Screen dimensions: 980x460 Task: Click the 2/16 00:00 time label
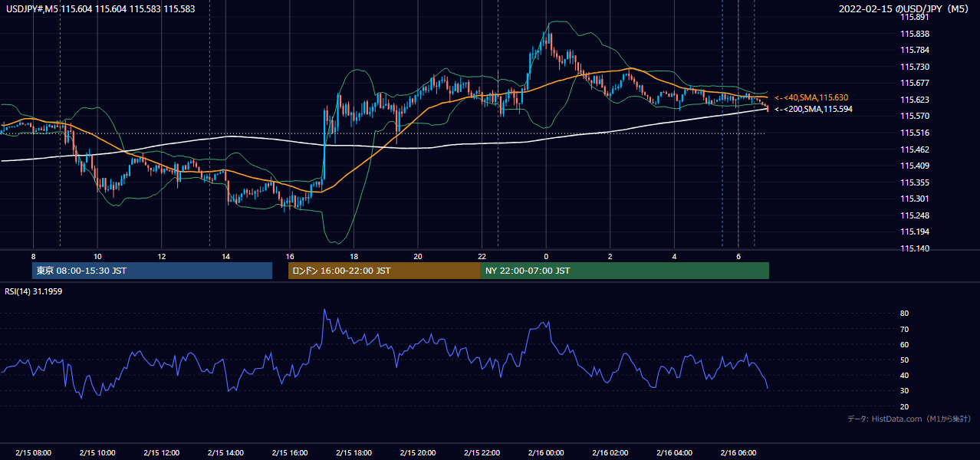pos(545,452)
